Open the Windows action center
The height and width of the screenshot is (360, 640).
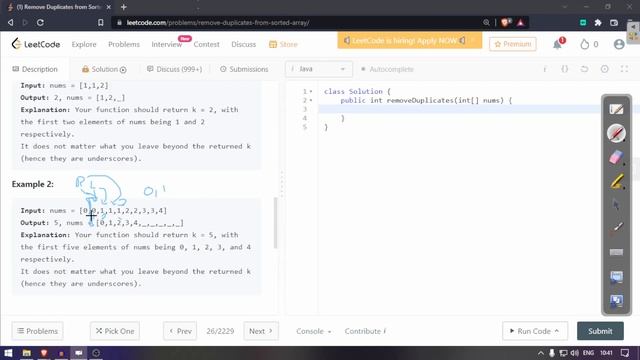coord(625,353)
